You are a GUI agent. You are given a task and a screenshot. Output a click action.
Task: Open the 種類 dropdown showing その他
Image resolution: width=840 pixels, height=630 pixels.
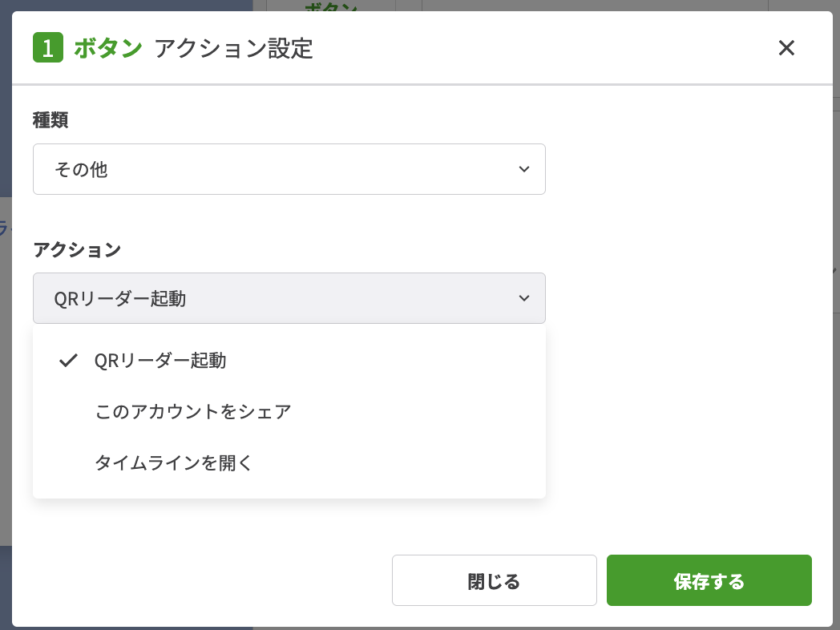coord(289,169)
